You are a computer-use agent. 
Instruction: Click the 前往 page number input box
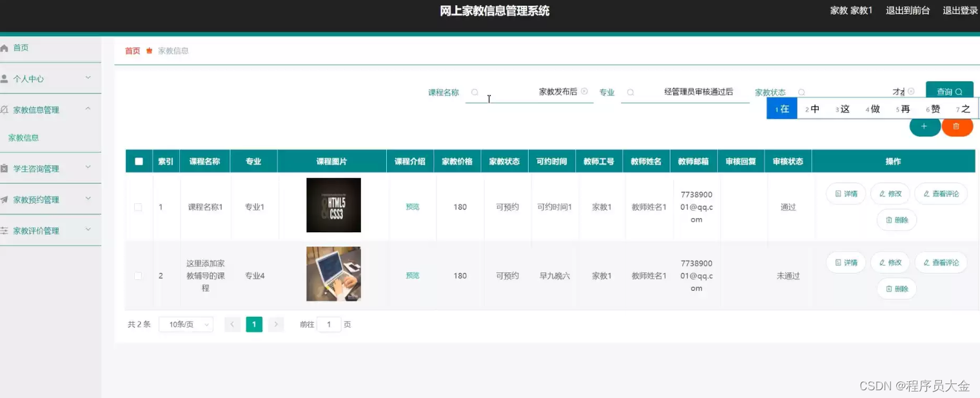coord(329,324)
